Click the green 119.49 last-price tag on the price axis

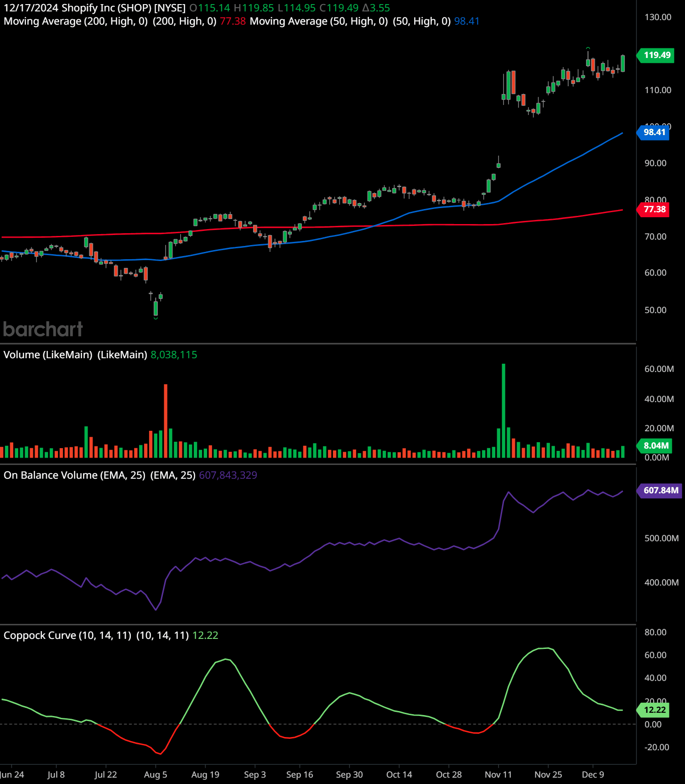656,55
